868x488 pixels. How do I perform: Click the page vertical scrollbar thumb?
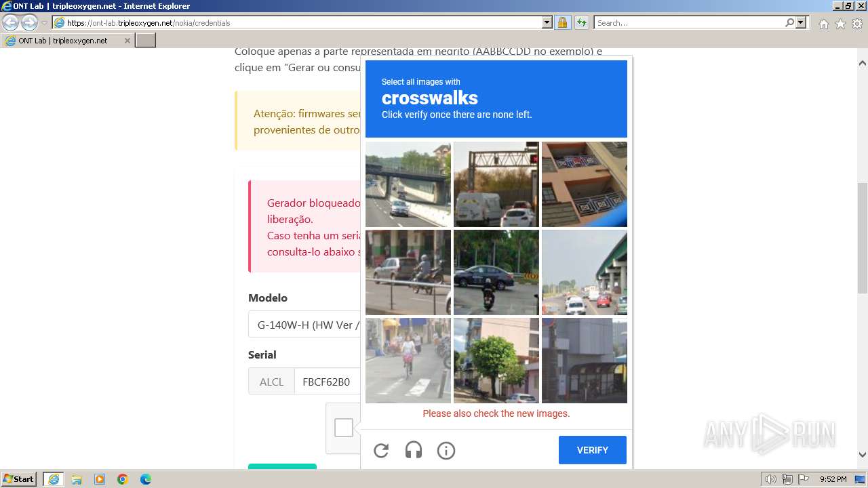(x=863, y=237)
